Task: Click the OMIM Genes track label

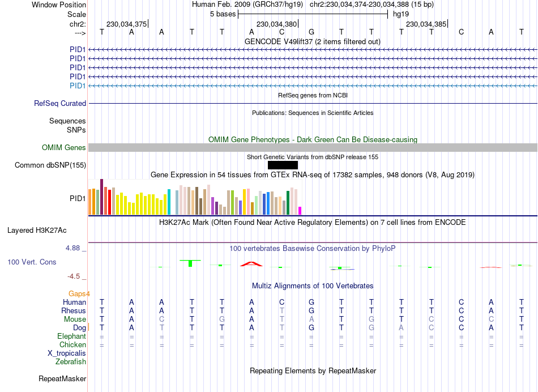Action: [63, 148]
